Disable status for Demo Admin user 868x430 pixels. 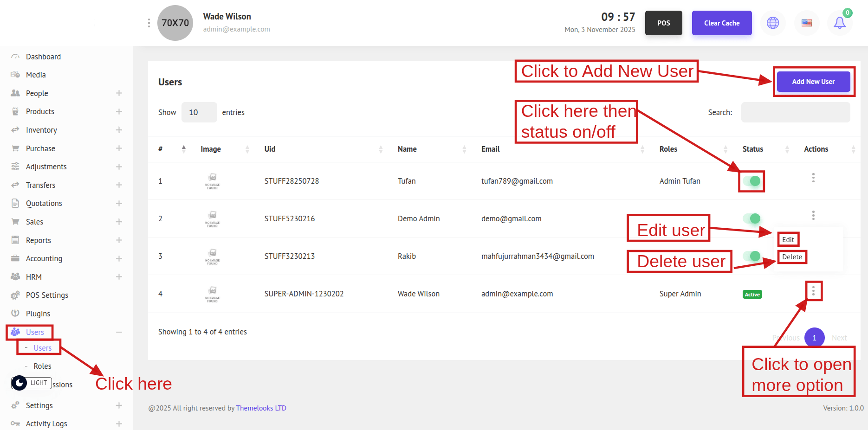coord(751,218)
